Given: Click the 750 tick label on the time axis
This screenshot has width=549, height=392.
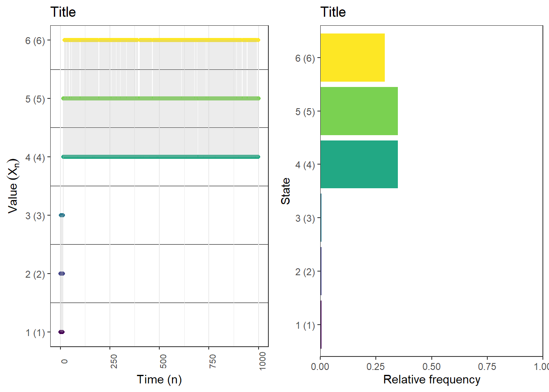Looking at the screenshot, I should coord(212,361).
